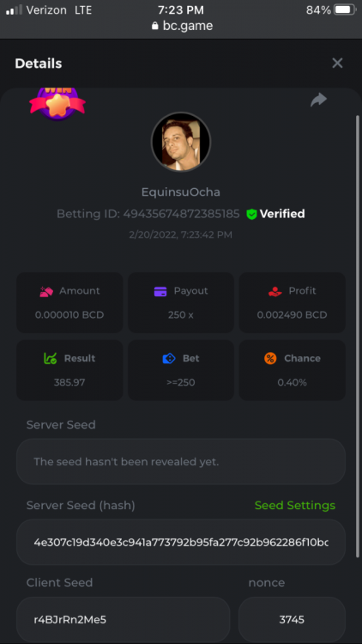Tap the Profit hand icon
This screenshot has height=644, width=362.
coord(275,291)
